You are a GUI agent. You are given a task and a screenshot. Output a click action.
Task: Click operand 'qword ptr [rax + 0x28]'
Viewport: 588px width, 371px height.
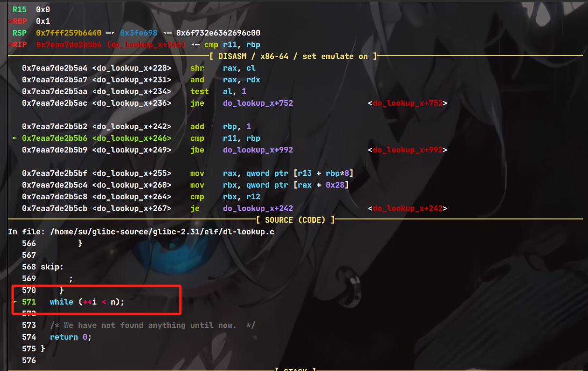[x=298, y=185]
